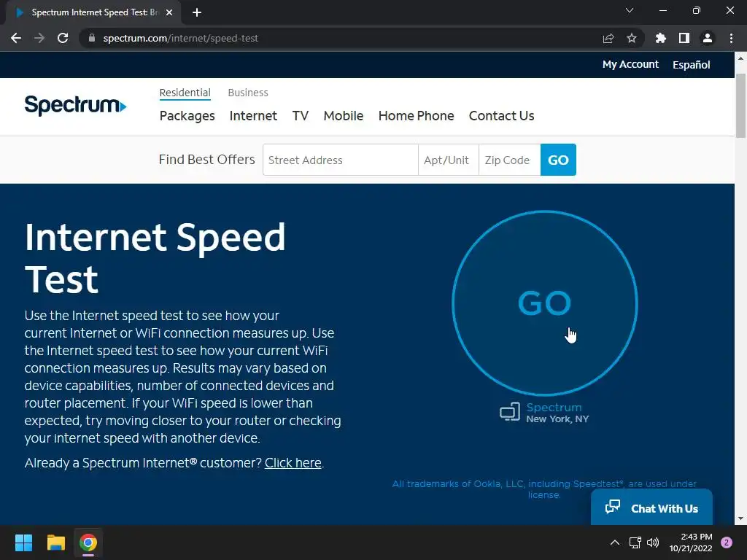Click the padlock site info icon
Image resolution: width=747 pixels, height=560 pixels.
pos(92,38)
